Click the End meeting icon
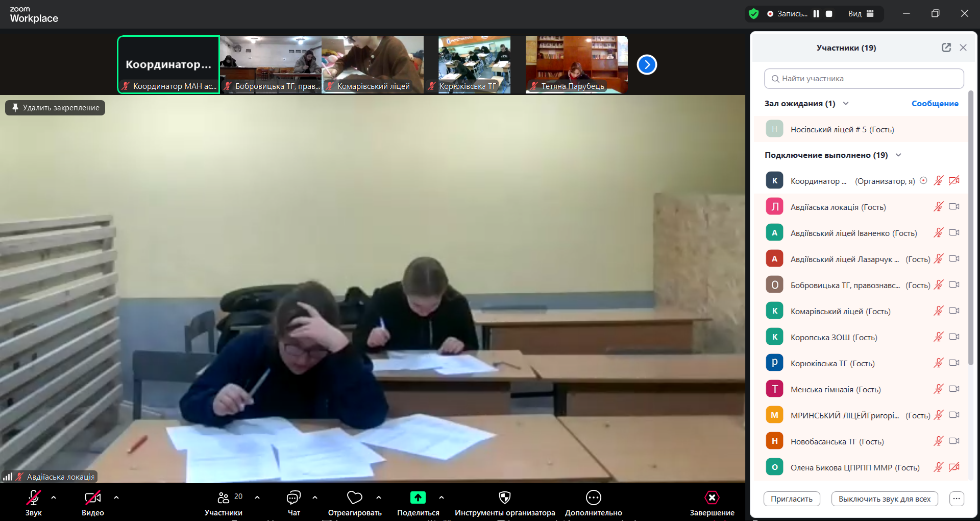Screen dimensions: 980x521 click(712, 498)
